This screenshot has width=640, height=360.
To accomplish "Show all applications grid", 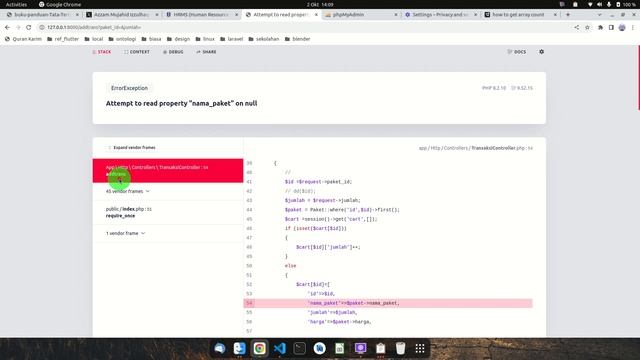I will [x=420, y=348].
